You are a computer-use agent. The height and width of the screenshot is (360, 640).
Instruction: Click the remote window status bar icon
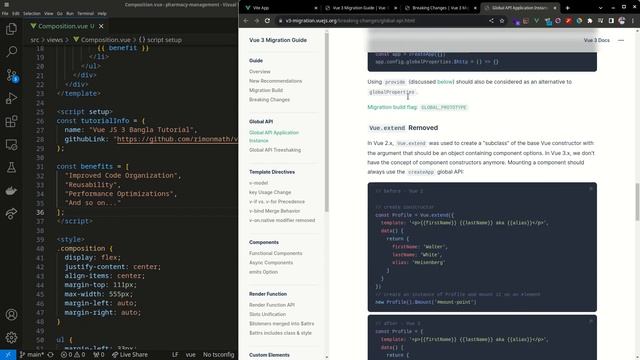coord(8,355)
